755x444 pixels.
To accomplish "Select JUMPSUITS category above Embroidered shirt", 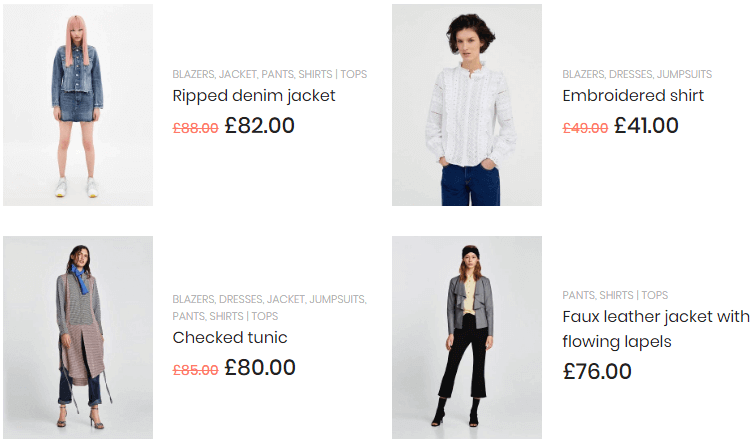I will pyautogui.click(x=684, y=74).
